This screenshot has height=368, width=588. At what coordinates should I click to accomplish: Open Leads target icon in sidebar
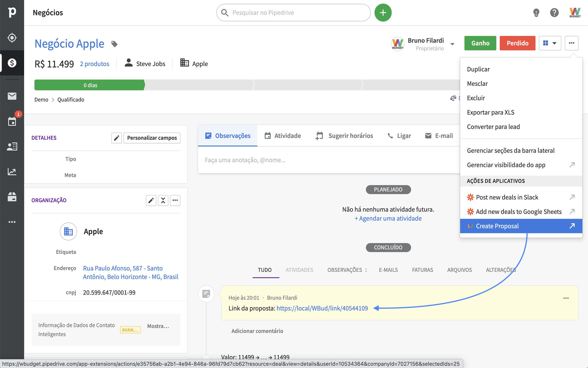12,38
